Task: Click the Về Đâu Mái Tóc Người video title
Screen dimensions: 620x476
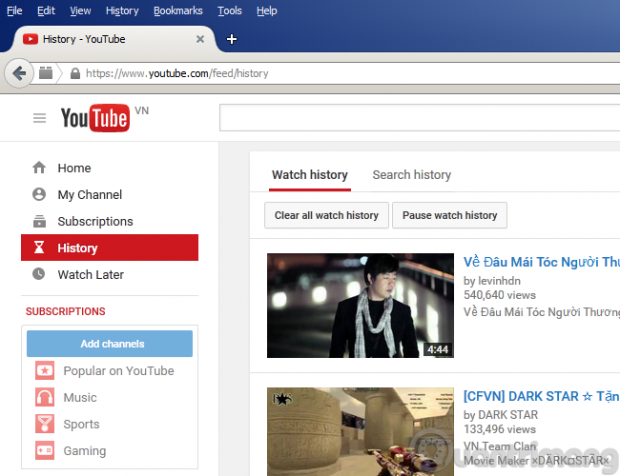Action: coord(542,262)
